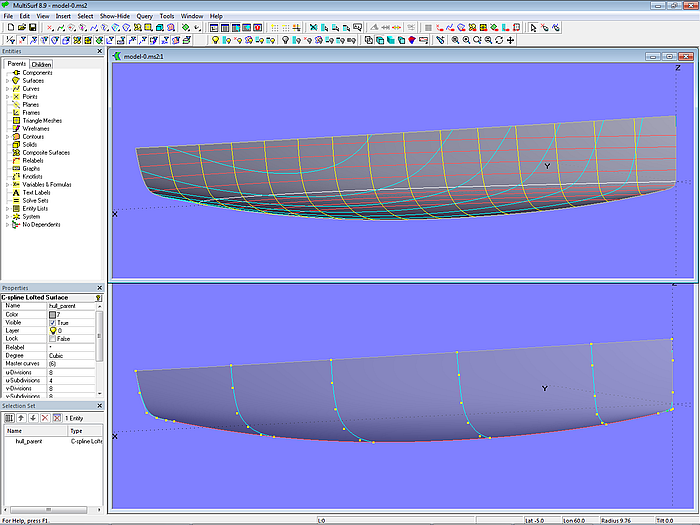Click the New file icon in toolbar
700x525 pixels.
(x=9, y=27)
